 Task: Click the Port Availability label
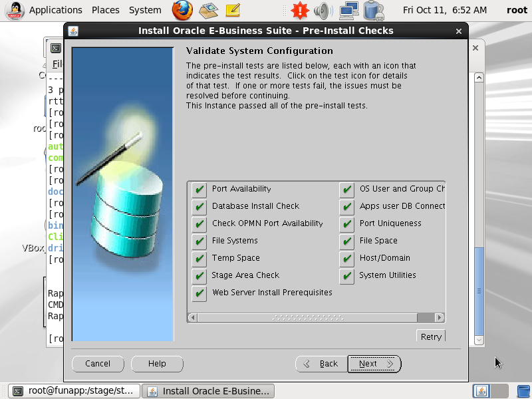[x=241, y=189]
